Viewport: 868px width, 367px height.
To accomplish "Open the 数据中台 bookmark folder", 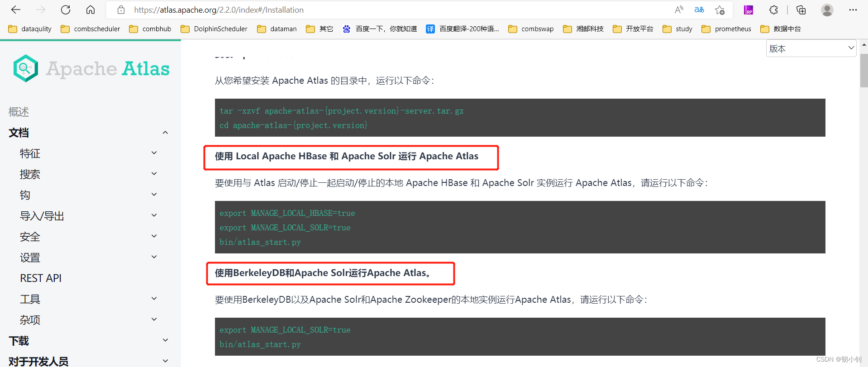I will (781, 29).
